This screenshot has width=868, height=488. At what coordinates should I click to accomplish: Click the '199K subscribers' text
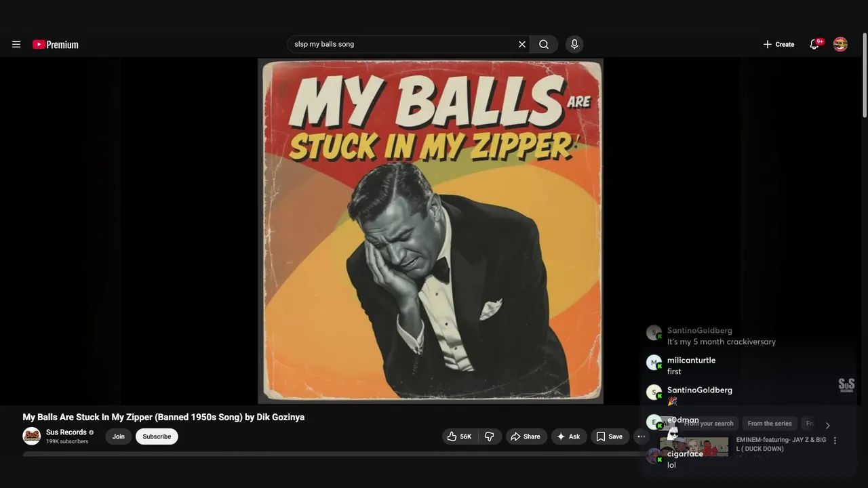click(67, 442)
